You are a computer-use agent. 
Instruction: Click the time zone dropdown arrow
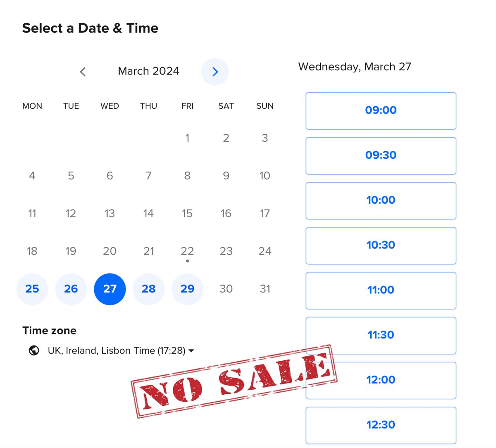[191, 351]
